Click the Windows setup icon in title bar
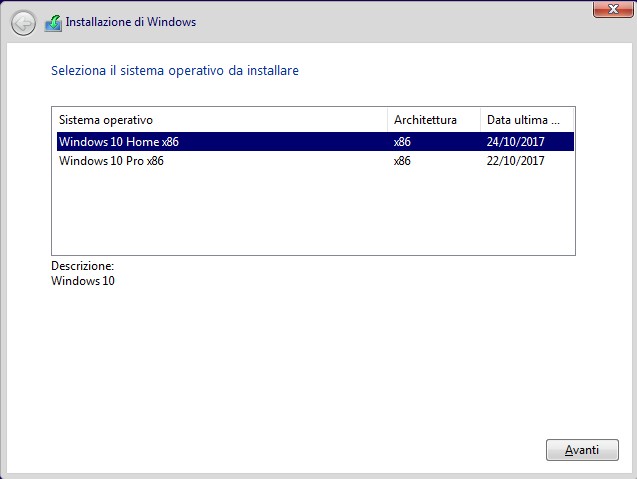Screen dimensions: 637x479 tap(53, 23)
